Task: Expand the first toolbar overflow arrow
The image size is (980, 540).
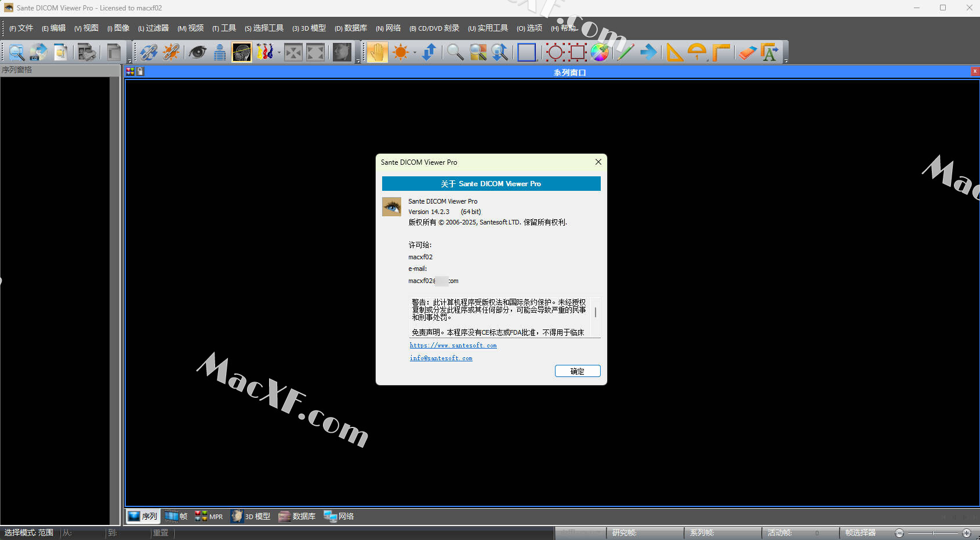Action: [x=129, y=60]
